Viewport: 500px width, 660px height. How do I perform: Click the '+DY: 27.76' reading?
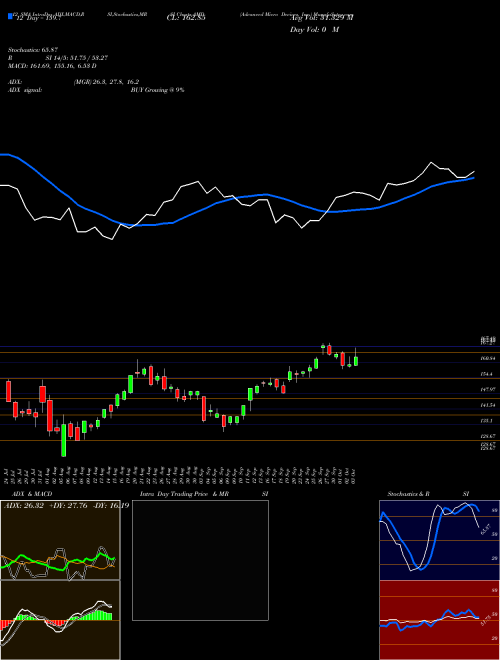pos(67,505)
